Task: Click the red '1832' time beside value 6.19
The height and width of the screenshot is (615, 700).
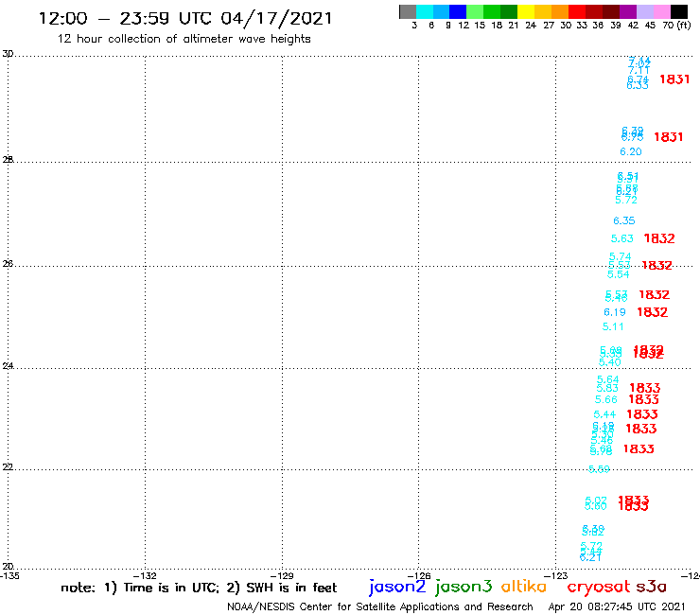Action: click(x=653, y=312)
